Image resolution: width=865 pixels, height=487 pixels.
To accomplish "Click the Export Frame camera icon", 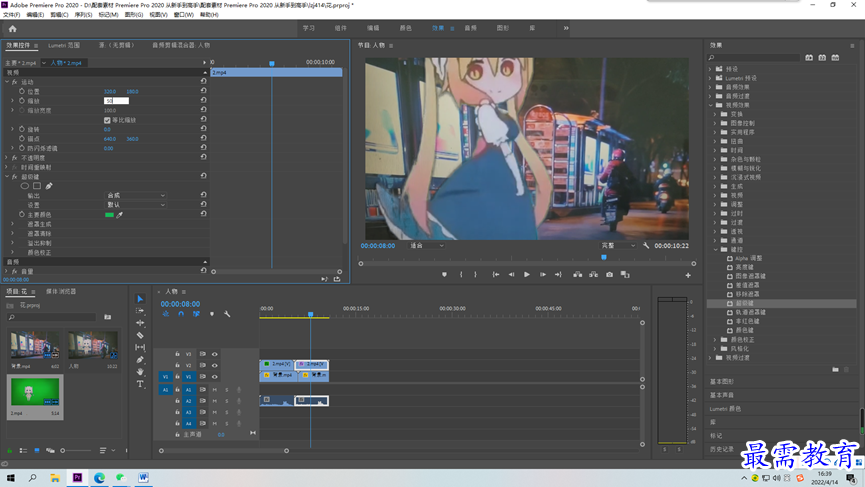I will pyautogui.click(x=610, y=275).
